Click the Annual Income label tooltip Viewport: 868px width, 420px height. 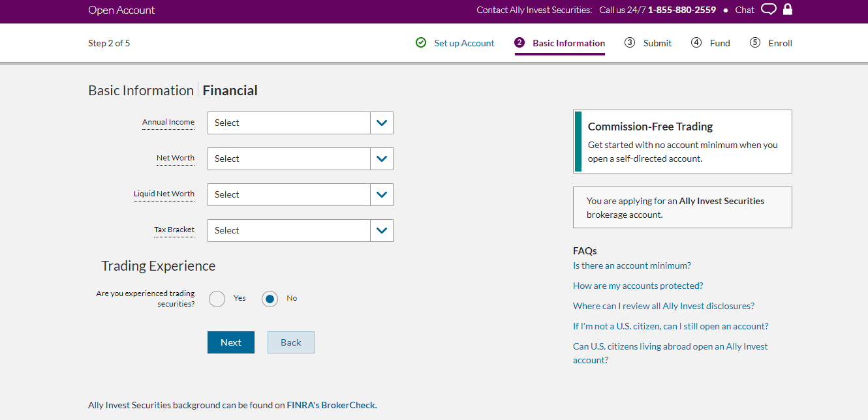[x=168, y=122]
